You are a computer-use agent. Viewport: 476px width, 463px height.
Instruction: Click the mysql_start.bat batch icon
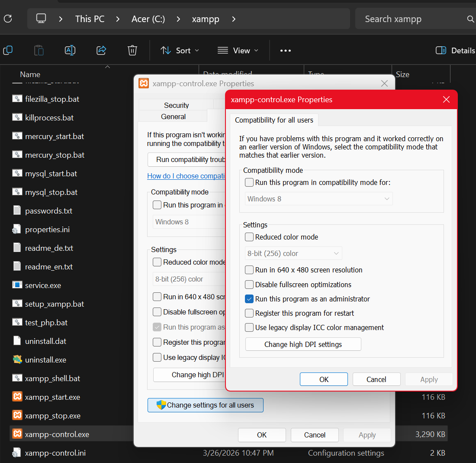[17, 173]
